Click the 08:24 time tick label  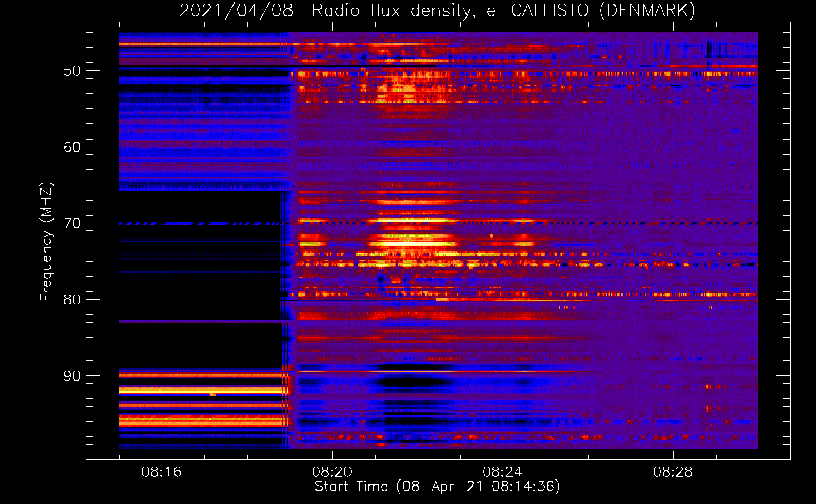tap(502, 472)
